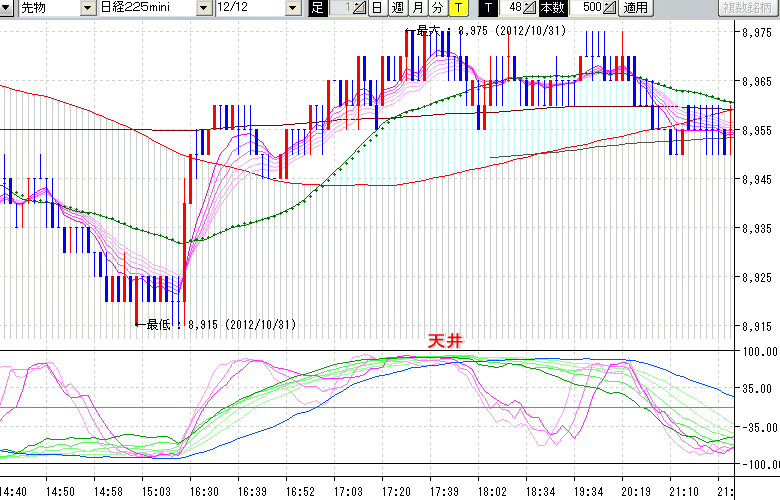Focus the 48 tick value input field
This screenshot has width=780, height=500.
(511, 8)
